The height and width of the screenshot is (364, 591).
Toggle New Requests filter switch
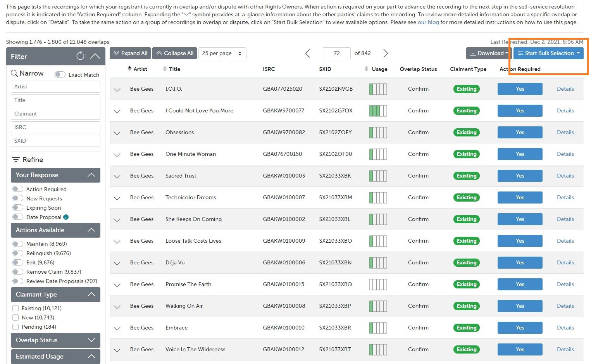click(18, 198)
